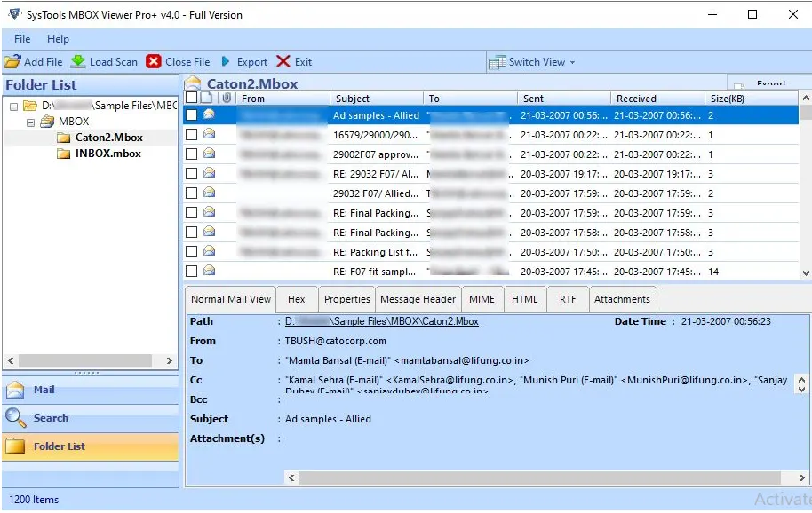This screenshot has height=513, width=812.
Task: Check the box for RE: Packing List f email
Action: tap(192, 251)
